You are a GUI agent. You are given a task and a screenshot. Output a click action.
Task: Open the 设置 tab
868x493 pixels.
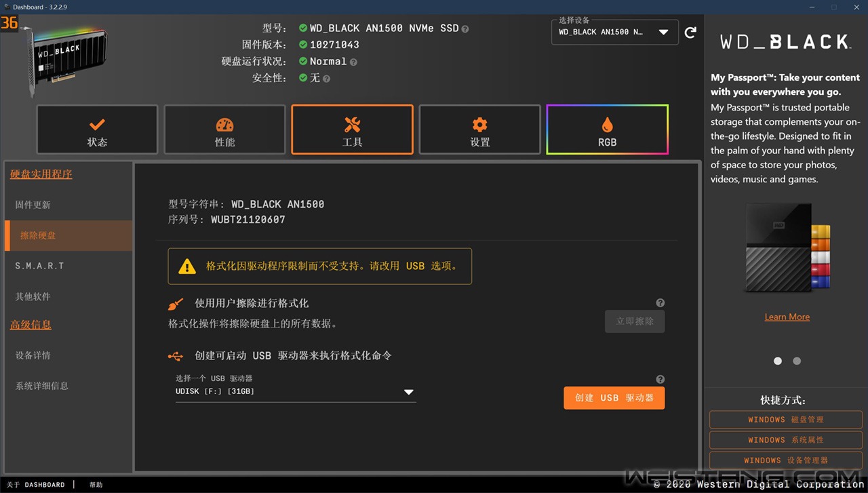pos(479,130)
